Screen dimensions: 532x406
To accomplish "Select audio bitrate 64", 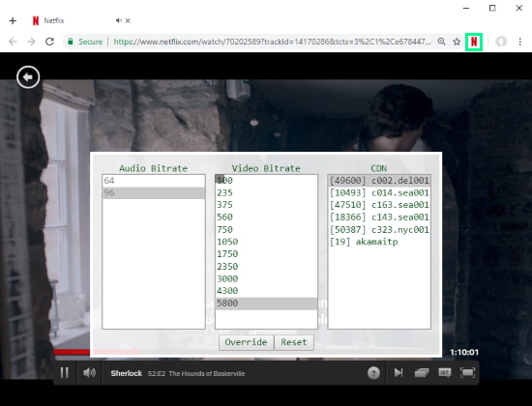I will click(154, 181).
